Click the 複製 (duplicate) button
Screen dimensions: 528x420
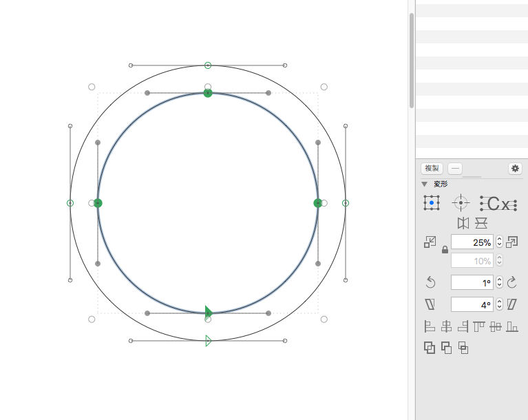point(432,168)
